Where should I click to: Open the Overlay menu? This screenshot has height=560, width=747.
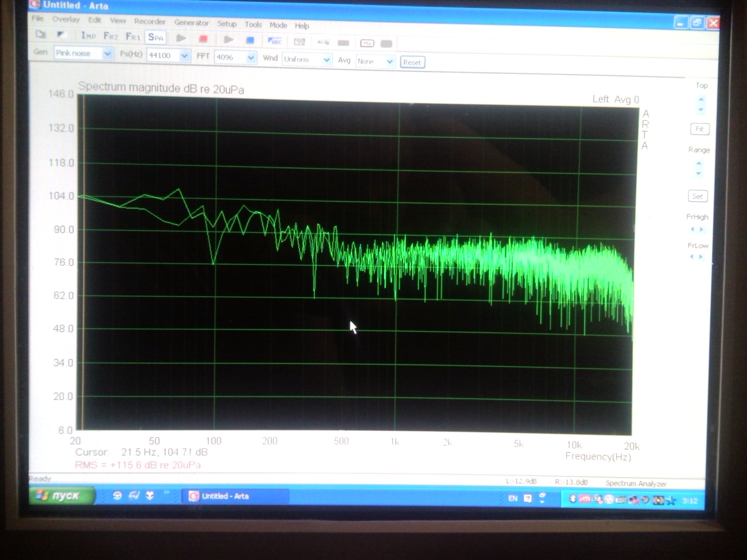[x=66, y=19]
